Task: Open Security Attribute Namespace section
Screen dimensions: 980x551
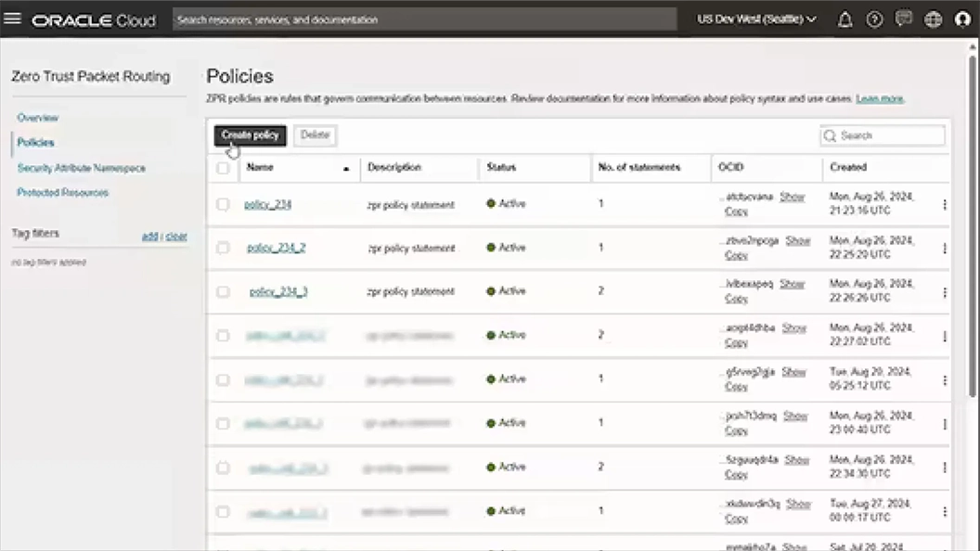Action: coord(82,168)
